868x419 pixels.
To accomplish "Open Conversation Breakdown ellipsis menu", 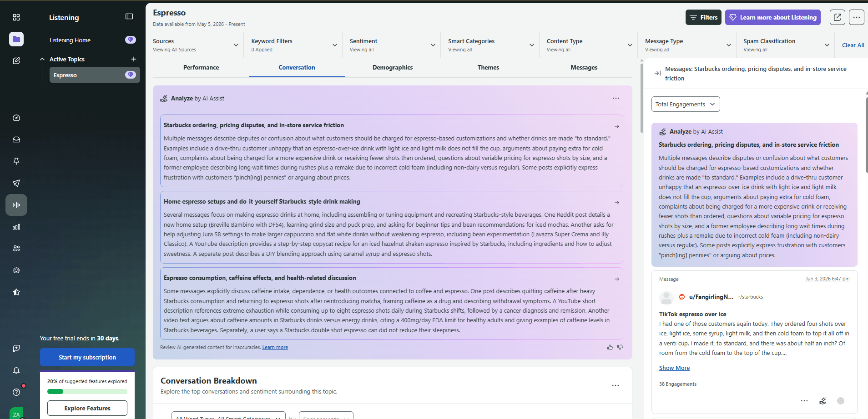I will (616, 385).
